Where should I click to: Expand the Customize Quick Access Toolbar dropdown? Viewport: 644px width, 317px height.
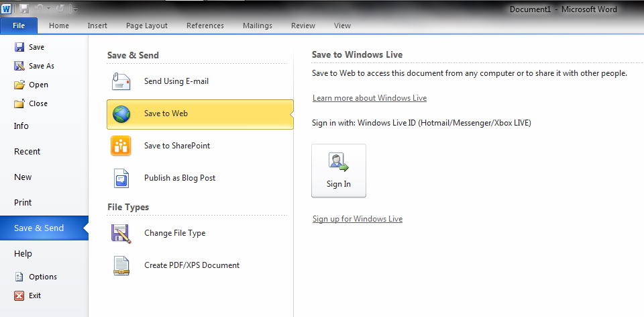click(76, 9)
